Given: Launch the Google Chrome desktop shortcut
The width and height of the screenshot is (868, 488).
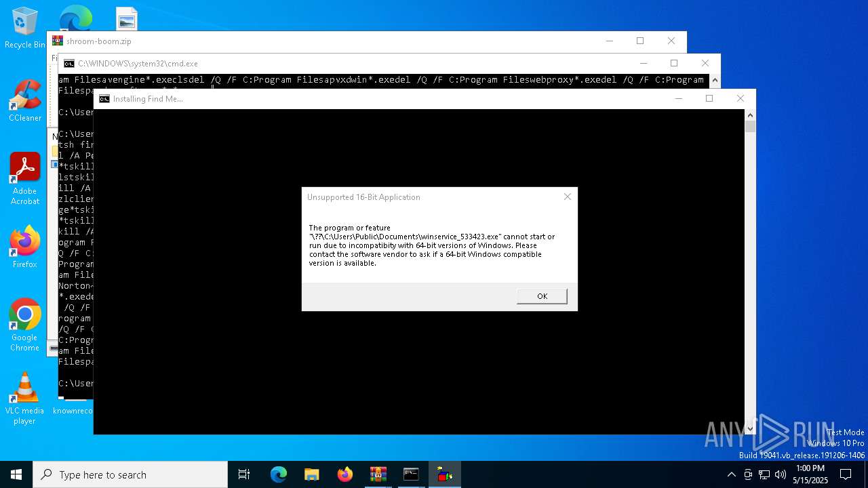Looking at the screenshot, I should click(24, 325).
